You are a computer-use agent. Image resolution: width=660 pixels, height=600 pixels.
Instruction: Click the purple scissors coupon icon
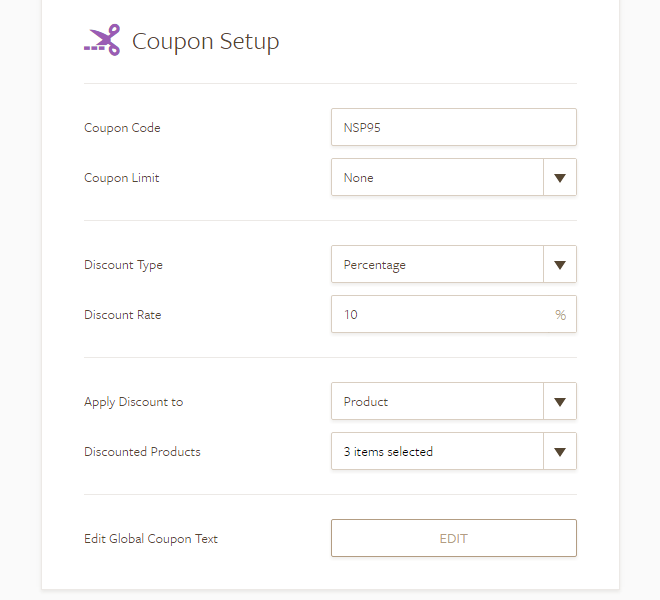[x=102, y=40]
